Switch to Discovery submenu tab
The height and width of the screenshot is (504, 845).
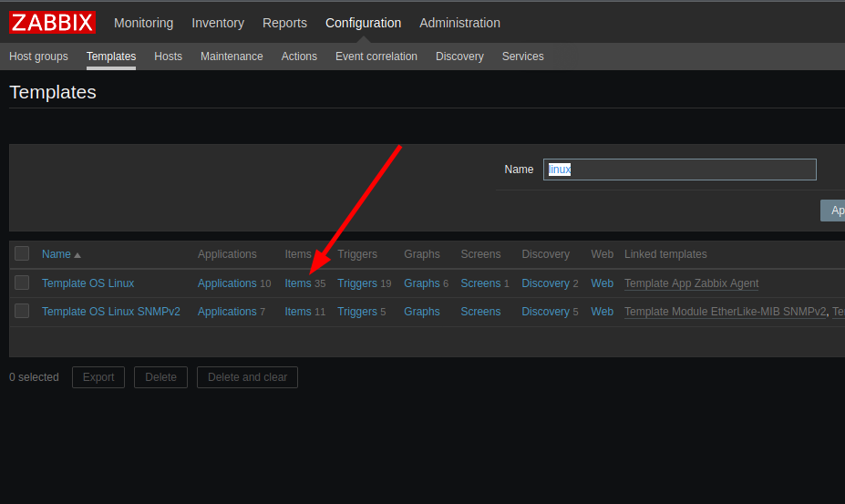click(x=459, y=57)
